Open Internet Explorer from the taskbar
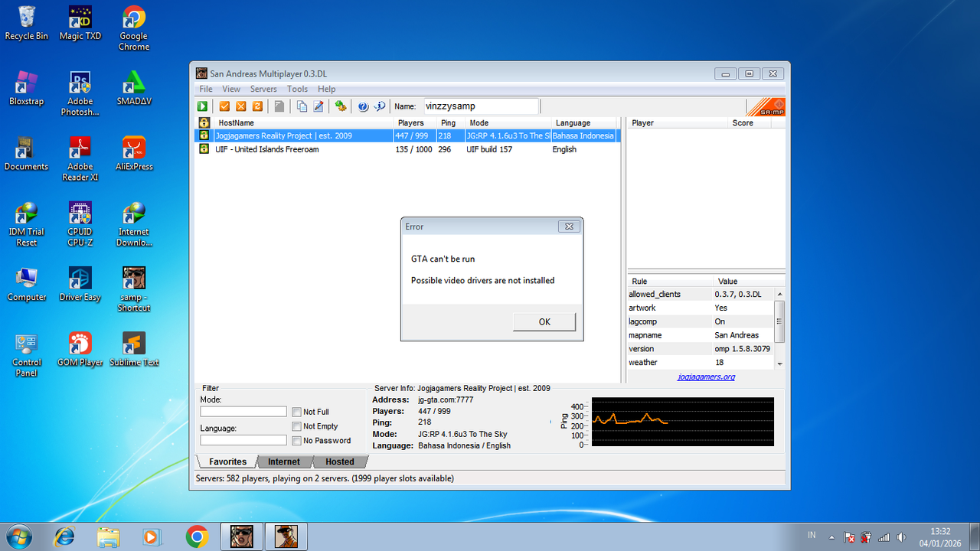 pos(65,536)
